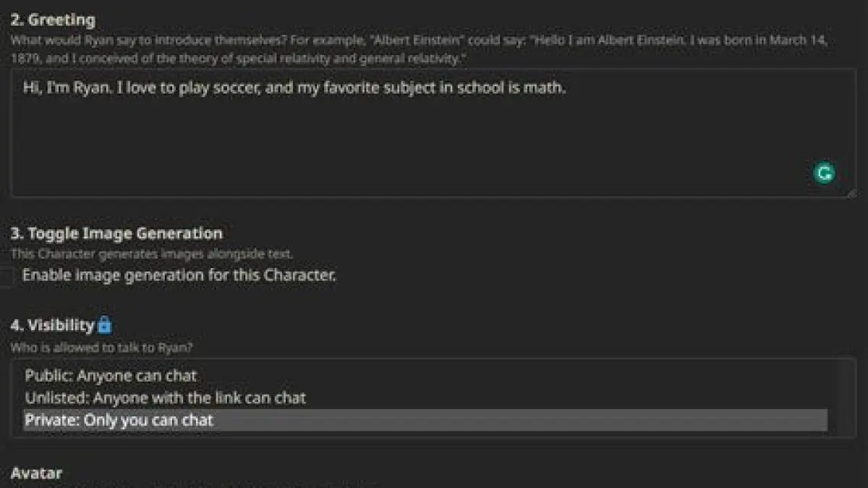
Task: Click the 'Enable image generation for this Character' label
Action: coord(179,275)
